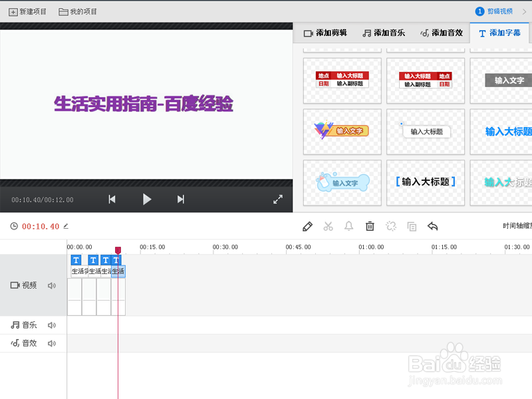Screen dimensions: 532x399
Task: Click the bell marker icon
Action: tap(348, 226)
